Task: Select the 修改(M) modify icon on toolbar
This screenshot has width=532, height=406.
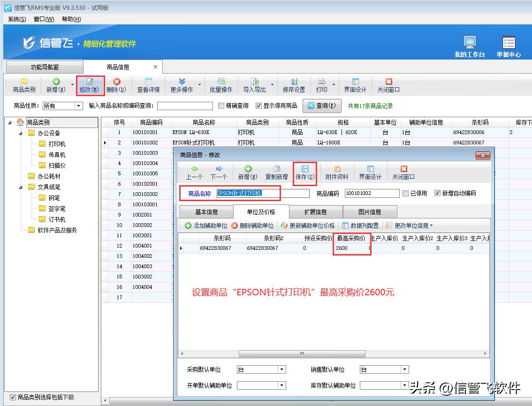Action: [x=90, y=85]
